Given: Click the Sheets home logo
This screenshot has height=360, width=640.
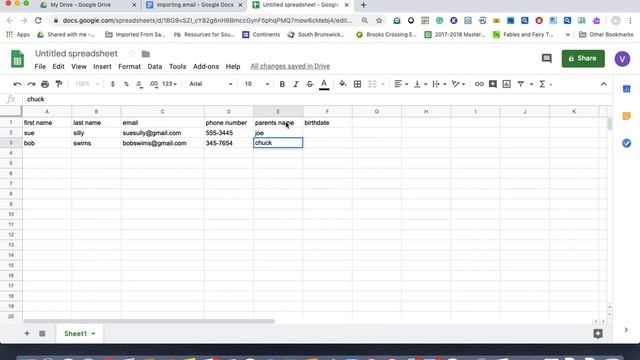Looking at the screenshot, I should [x=17, y=59].
